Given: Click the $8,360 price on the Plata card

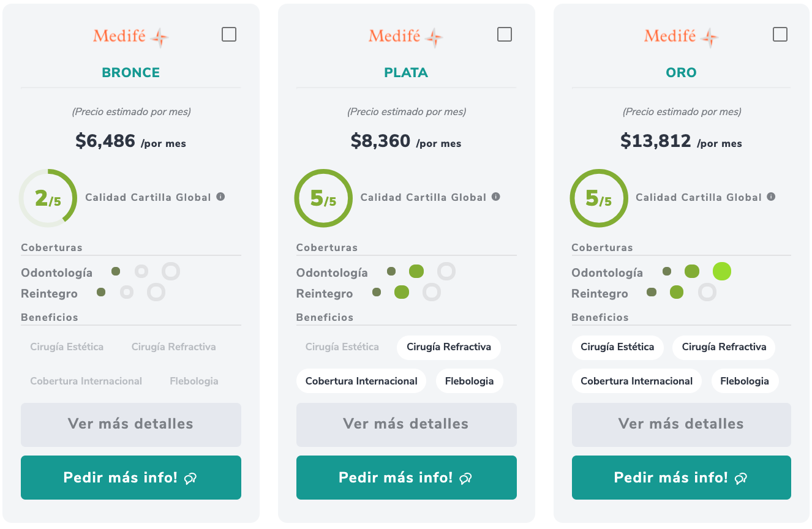Looking at the screenshot, I should point(380,141).
